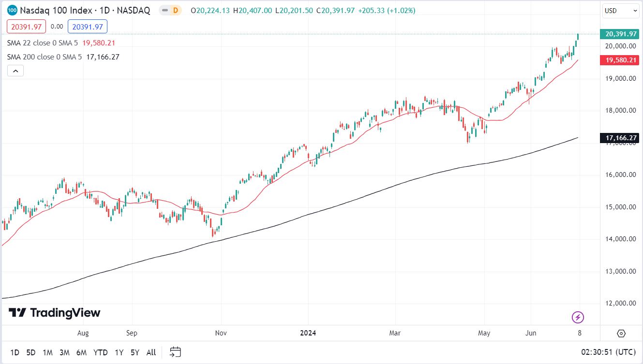643x364 pixels.
Task: Select the 5D time range
Action: pos(31,352)
